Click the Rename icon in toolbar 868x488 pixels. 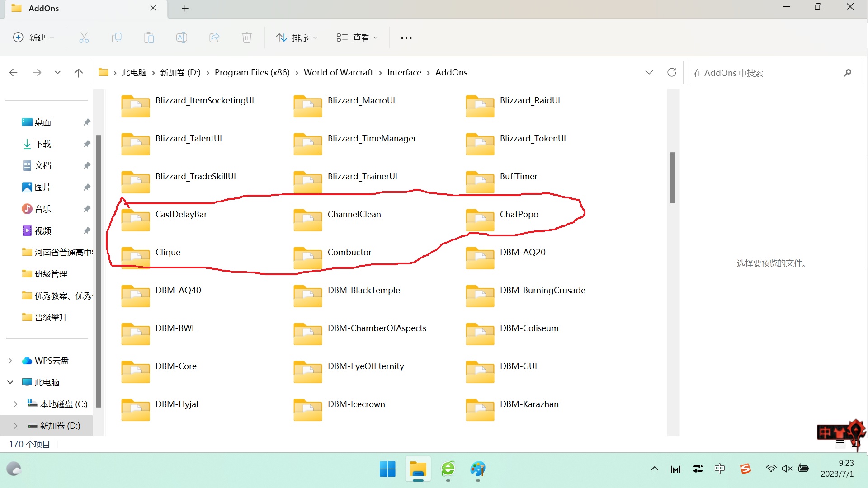(182, 38)
